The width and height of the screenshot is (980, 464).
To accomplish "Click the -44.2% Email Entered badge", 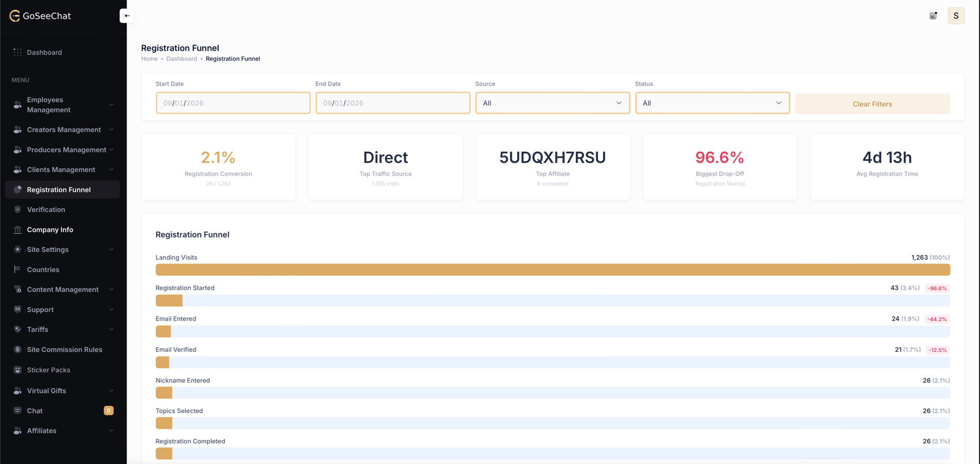I will pyautogui.click(x=937, y=319).
